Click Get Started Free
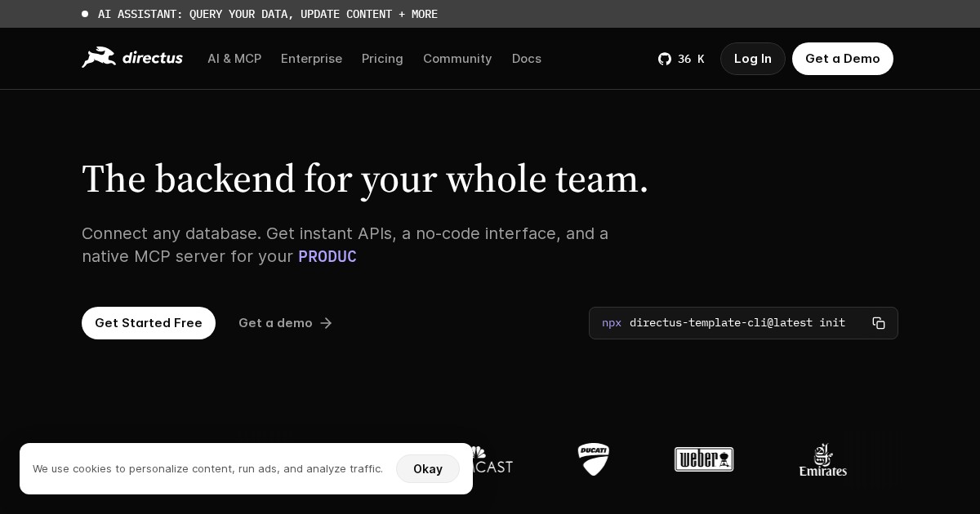This screenshot has height=514, width=980. point(149,323)
